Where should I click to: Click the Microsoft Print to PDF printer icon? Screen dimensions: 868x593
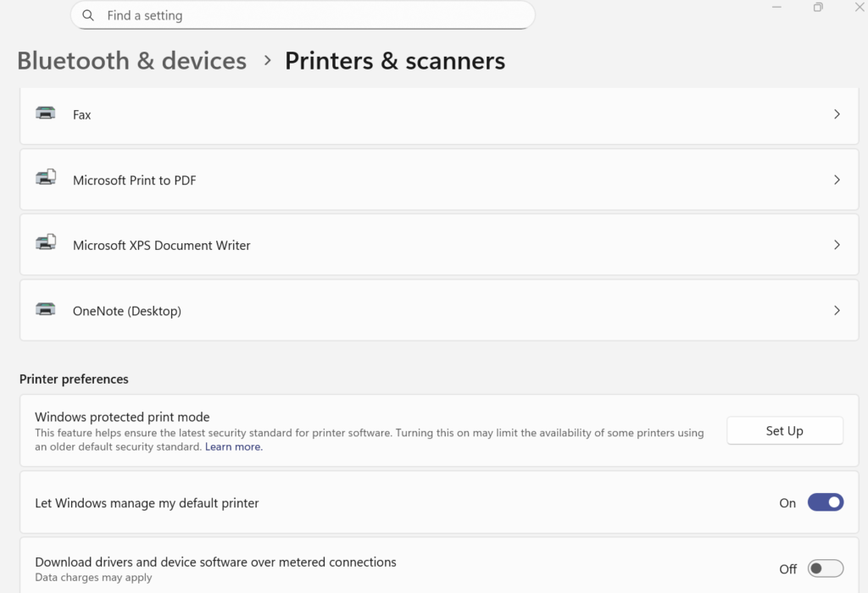tap(45, 179)
